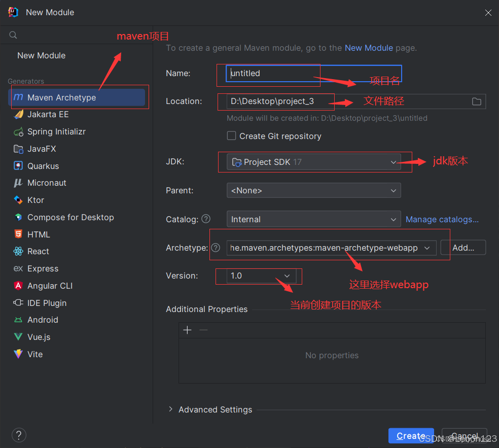Open the Archetype help question icon
The image size is (499, 448).
pos(216,248)
